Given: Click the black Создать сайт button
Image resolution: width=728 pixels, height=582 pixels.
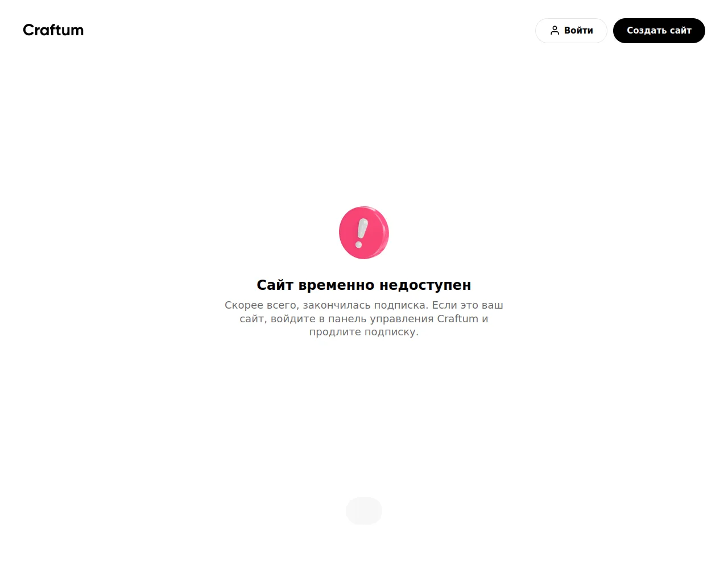Looking at the screenshot, I should [659, 31].
